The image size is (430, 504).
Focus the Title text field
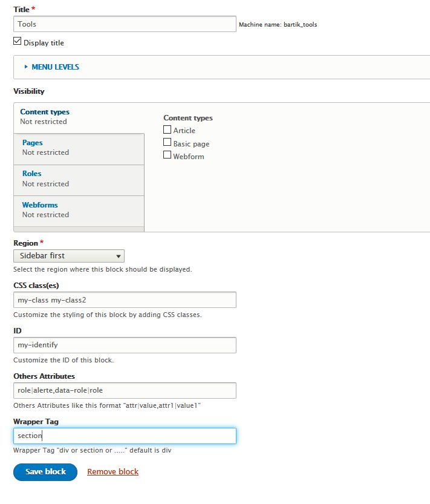(x=125, y=24)
